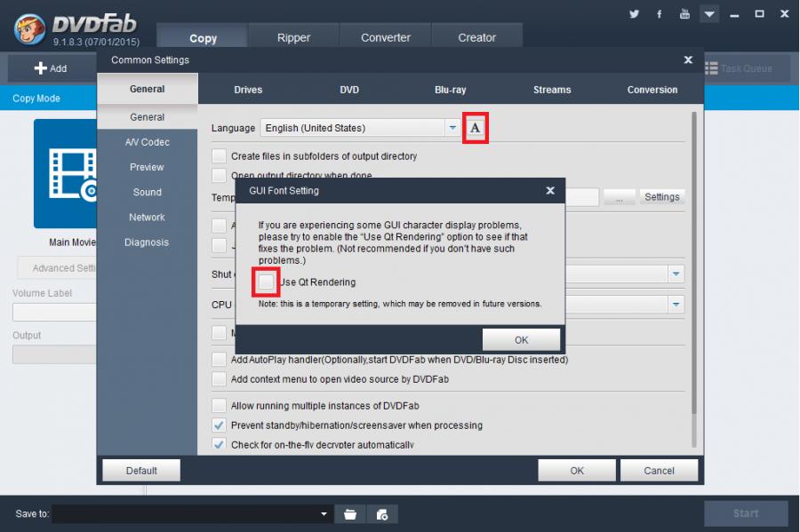Screen dimensions: 800x532
Task: Close the GUI Font Setting dialog
Action: (550, 190)
